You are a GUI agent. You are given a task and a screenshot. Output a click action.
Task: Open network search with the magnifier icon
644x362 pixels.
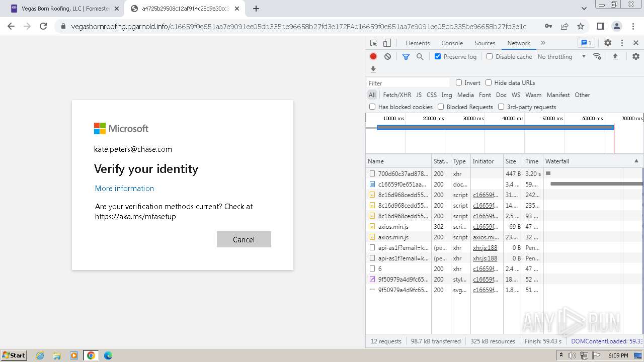420,57
